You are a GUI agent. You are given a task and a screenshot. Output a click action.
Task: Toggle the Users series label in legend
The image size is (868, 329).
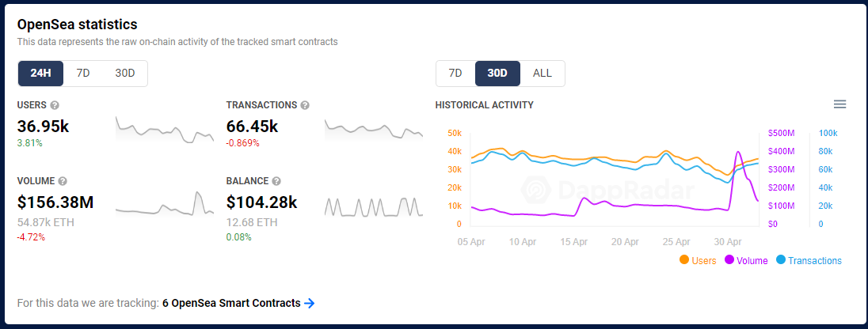click(703, 260)
